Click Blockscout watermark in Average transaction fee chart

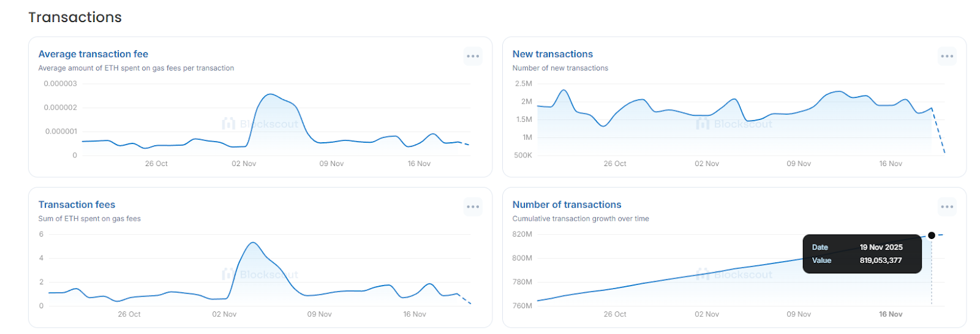pyautogui.click(x=260, y=124)
